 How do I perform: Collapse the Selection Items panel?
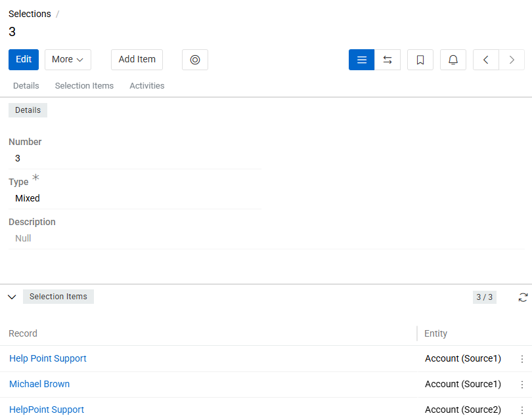(12, 297)
